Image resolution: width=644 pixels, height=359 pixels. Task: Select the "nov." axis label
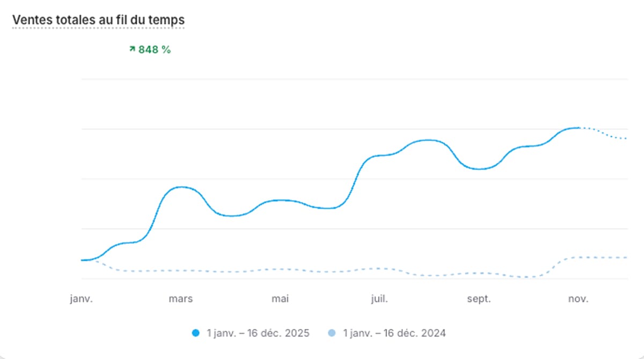pos(578,299)
